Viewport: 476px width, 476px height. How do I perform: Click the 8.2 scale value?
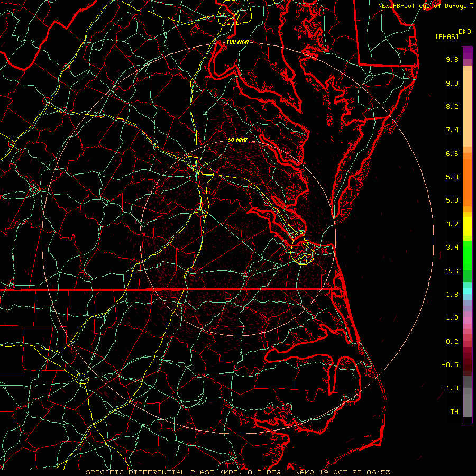[452, 106]
